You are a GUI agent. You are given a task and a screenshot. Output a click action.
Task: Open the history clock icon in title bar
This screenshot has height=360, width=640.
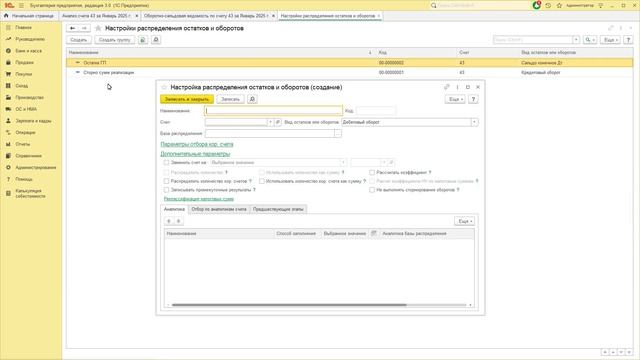[x=548, y=5]
